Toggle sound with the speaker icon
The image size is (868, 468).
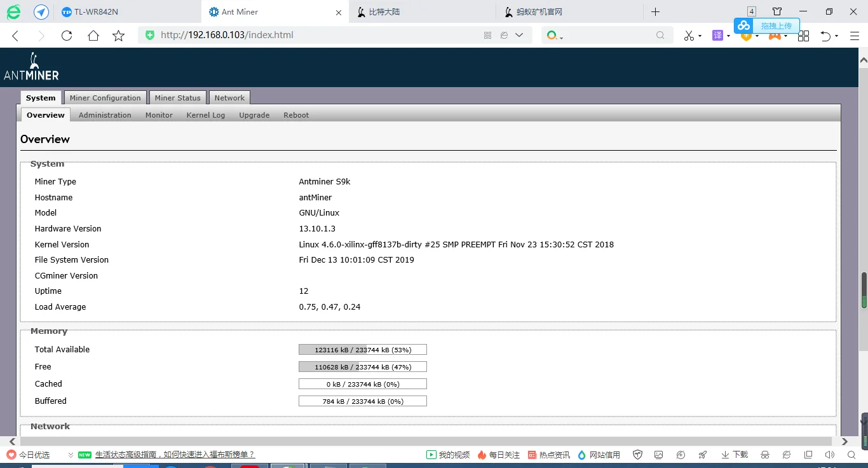pyautogui.click(x=829, y=455)
